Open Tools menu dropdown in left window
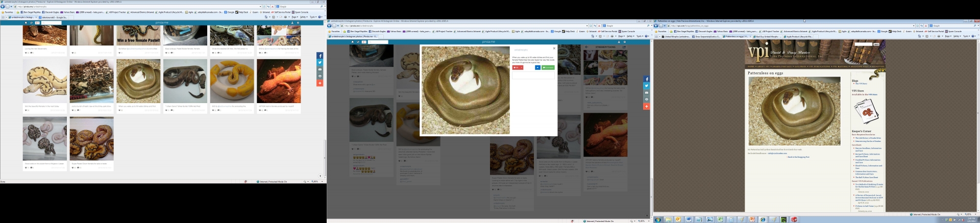 tap(313, 17)
